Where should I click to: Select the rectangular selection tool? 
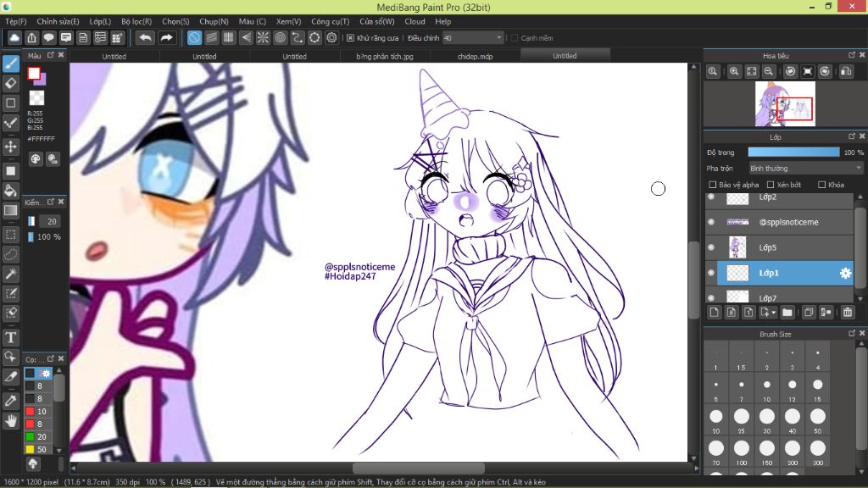(x=10, y=235)
